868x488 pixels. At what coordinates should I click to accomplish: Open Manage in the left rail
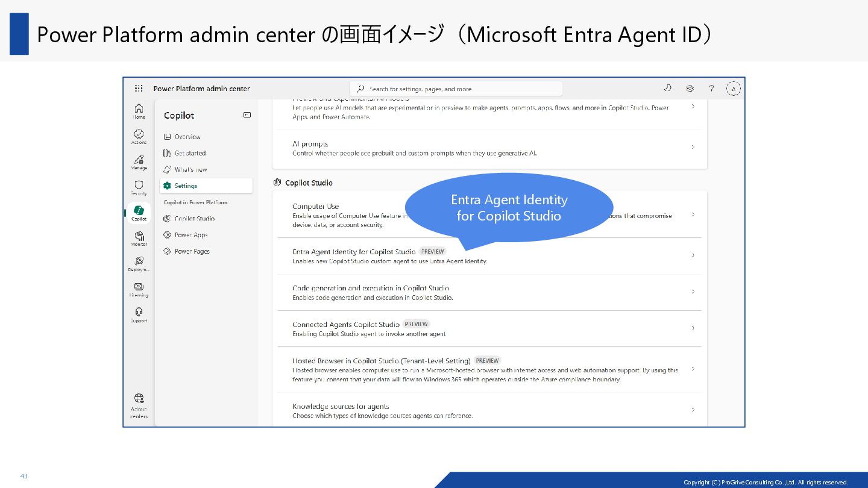click(139, 162)
